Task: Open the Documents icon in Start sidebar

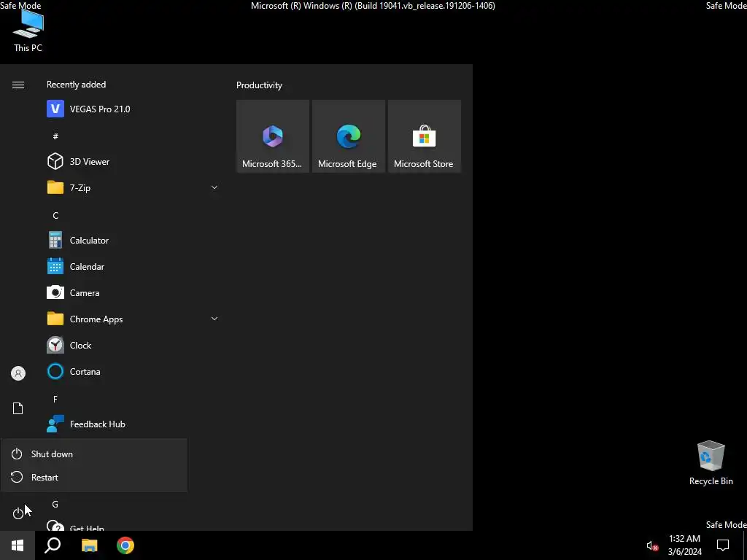Action: tap(18, 408)
